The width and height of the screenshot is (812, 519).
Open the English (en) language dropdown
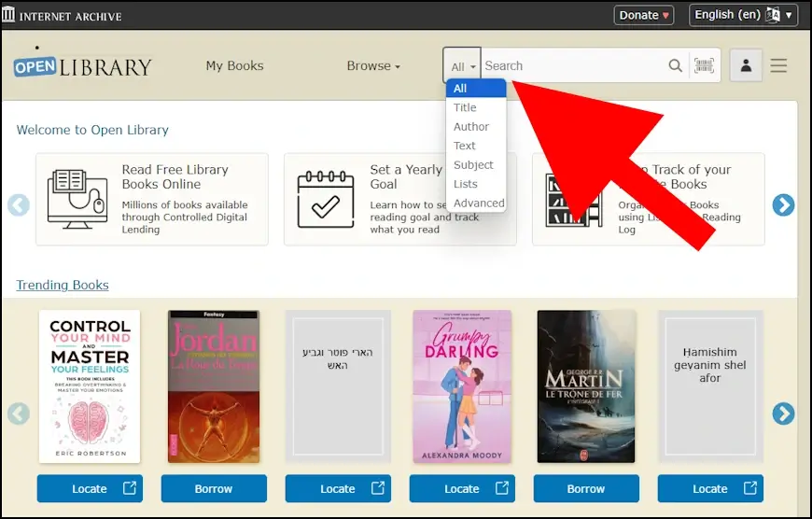click(x=743, y=15)
